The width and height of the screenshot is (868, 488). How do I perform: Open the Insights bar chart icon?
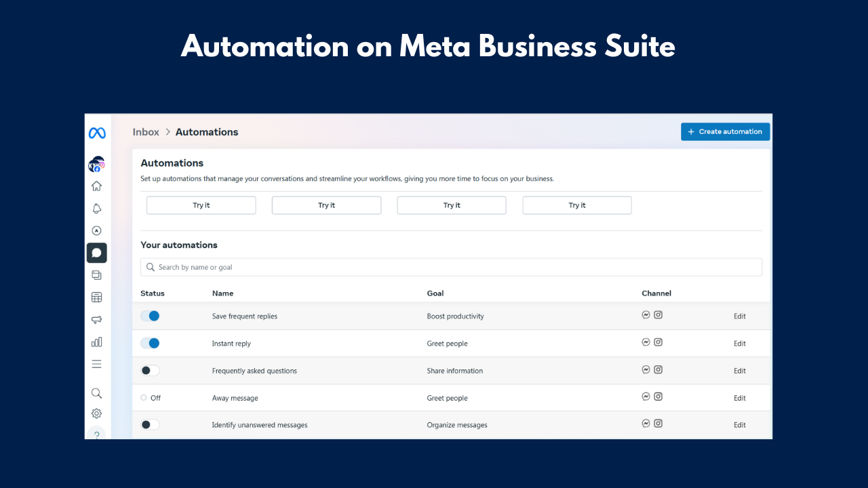click(97, 342)
